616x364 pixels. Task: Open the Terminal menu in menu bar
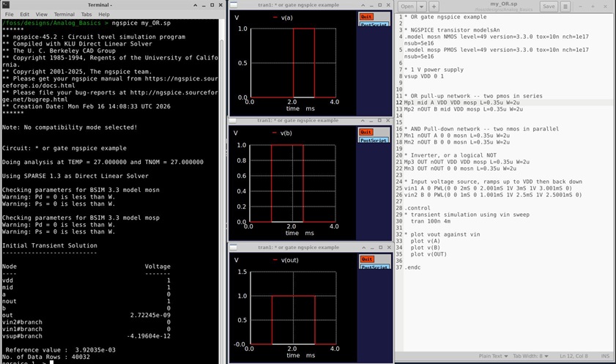click(x=64, y=14)
